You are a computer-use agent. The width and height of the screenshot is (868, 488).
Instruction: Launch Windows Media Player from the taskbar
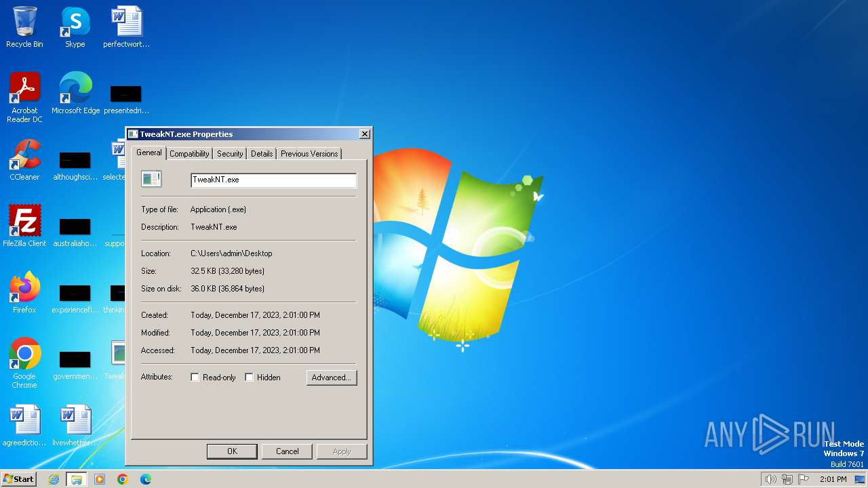click(100, 479)
